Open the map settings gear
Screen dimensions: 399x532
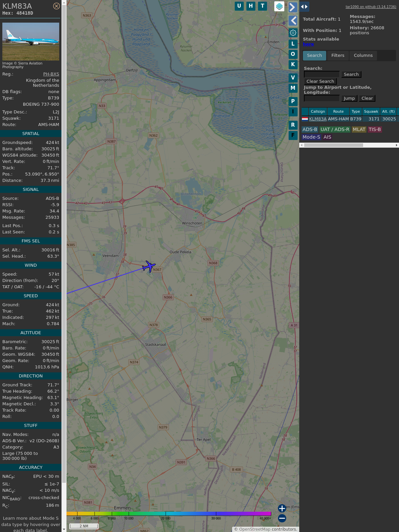[x=293, y=33]
